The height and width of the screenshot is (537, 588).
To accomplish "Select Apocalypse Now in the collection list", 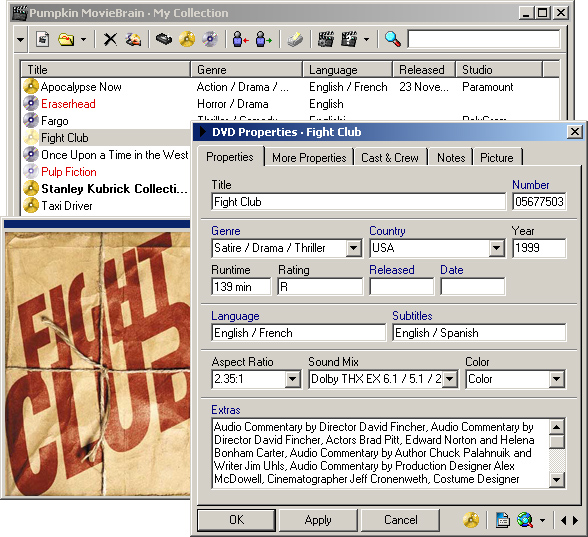I will click(81, 87).
